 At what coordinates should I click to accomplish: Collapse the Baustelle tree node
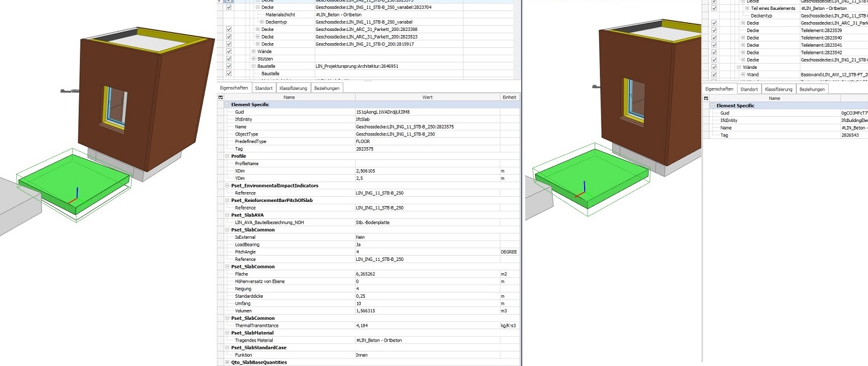click(x=253, y=66)
